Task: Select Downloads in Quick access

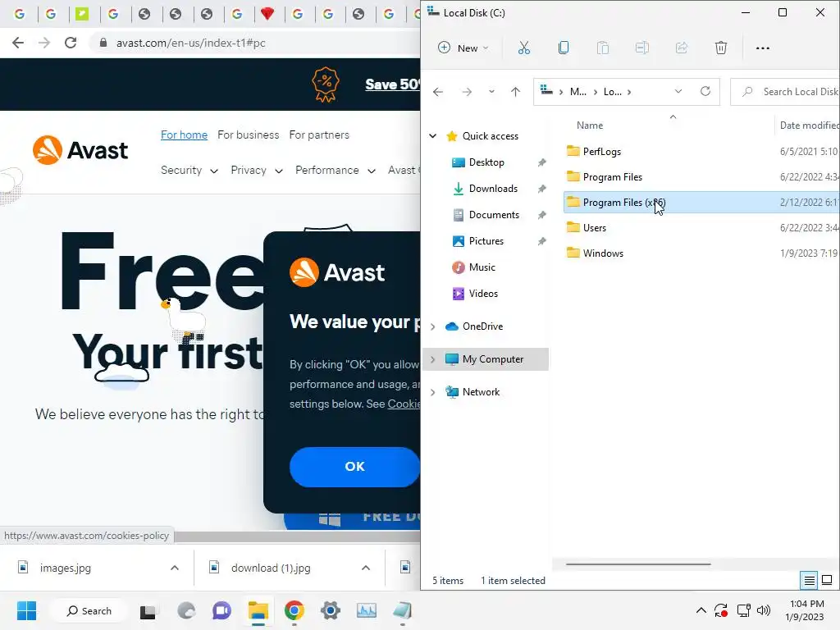Action: pyautogui.click(x=493, y=189)
